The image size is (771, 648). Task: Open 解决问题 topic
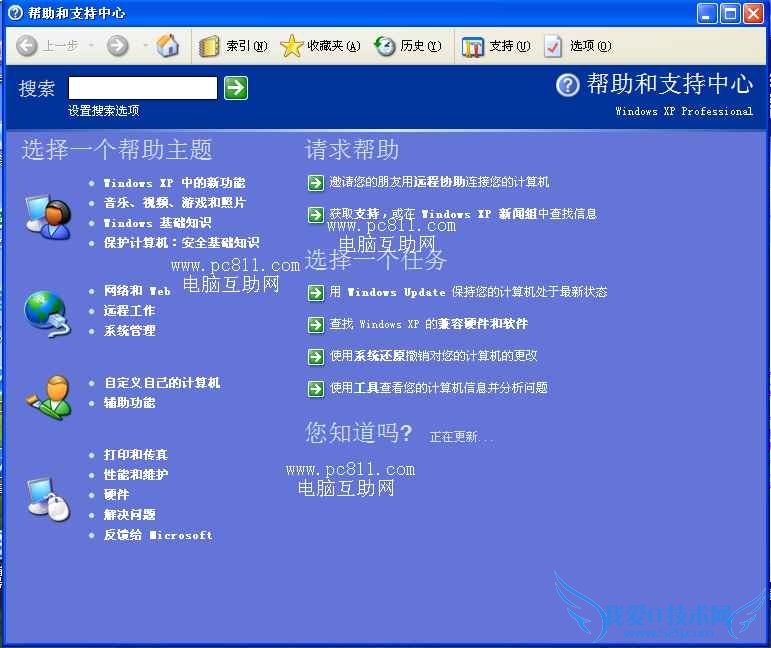point(129,515)
